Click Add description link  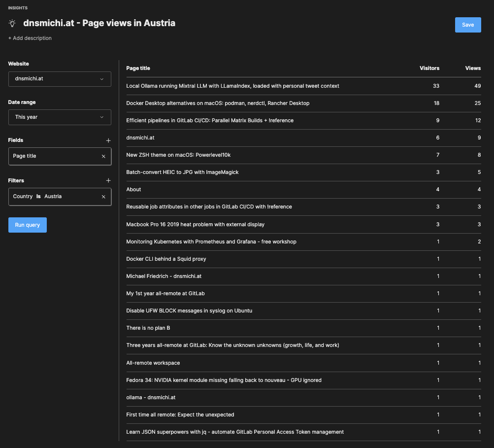click(x=30, y=38)
